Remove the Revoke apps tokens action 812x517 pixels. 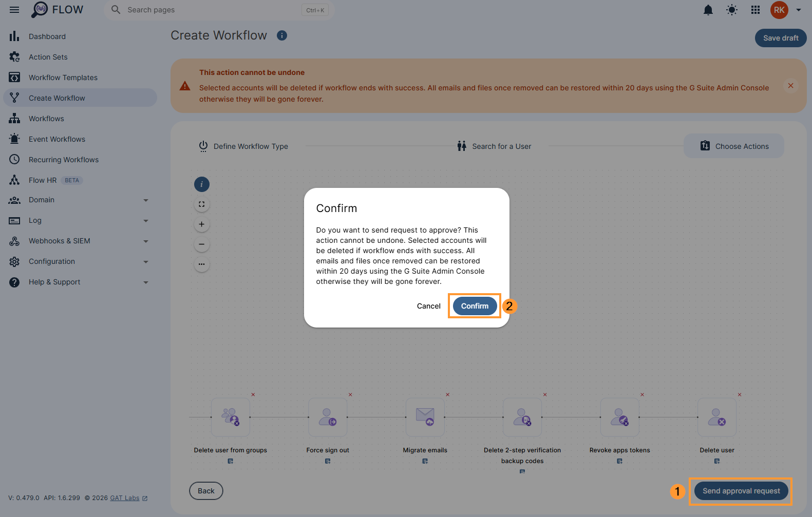(x=643, y=395)
